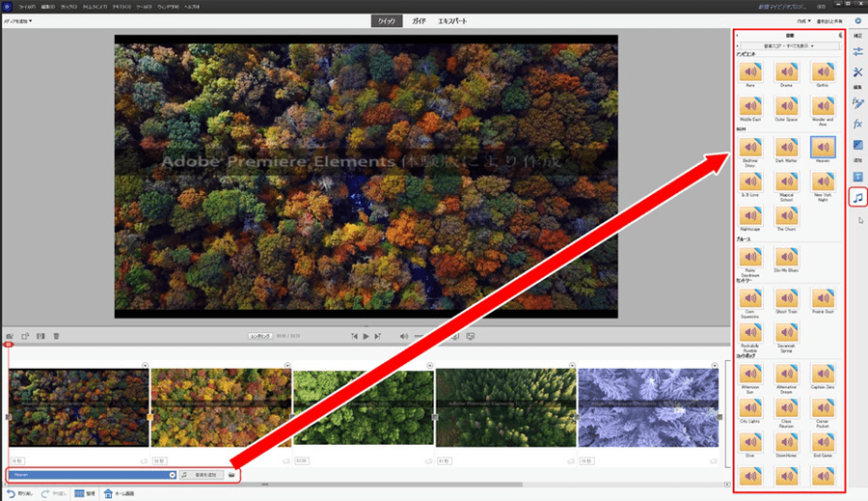Play the video preview
The height and width of the screenshot is (501, 868).
366,336
